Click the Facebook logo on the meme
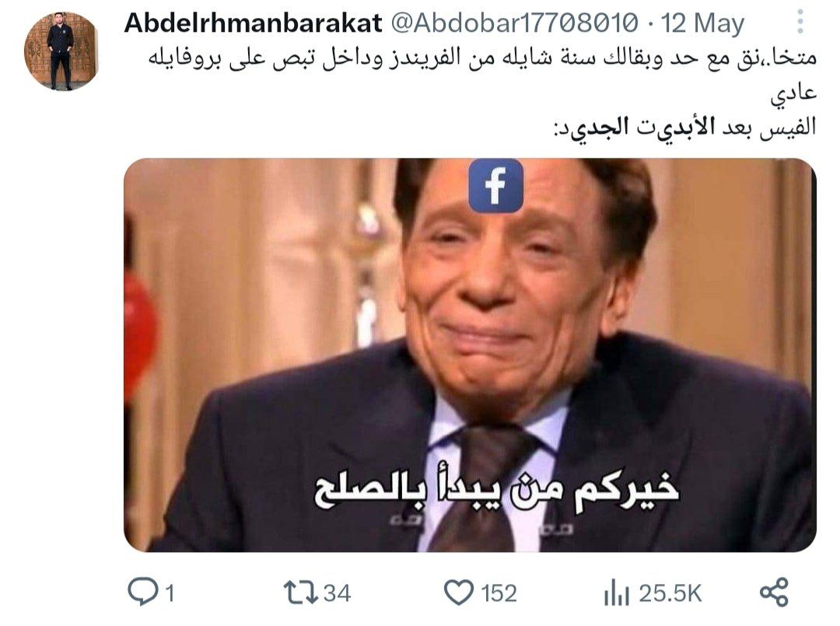This screenshot has width=840, height=626. [495, 185]
